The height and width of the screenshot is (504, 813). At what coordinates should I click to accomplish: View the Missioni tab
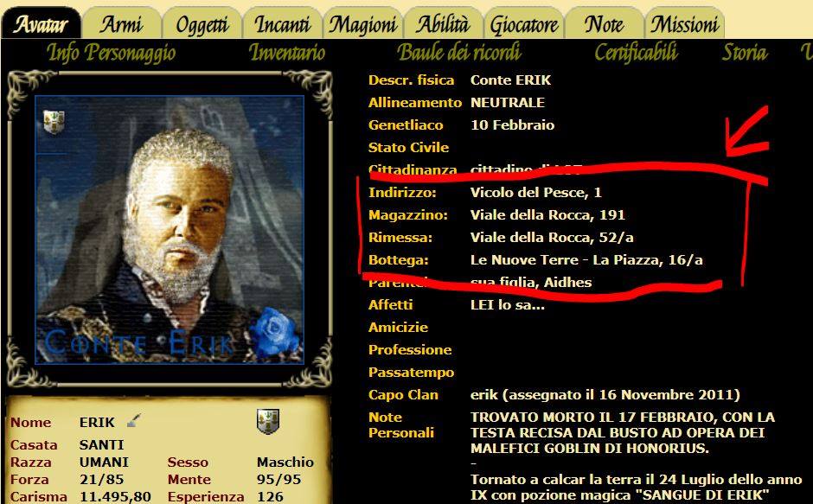click(x=684, y=24)
